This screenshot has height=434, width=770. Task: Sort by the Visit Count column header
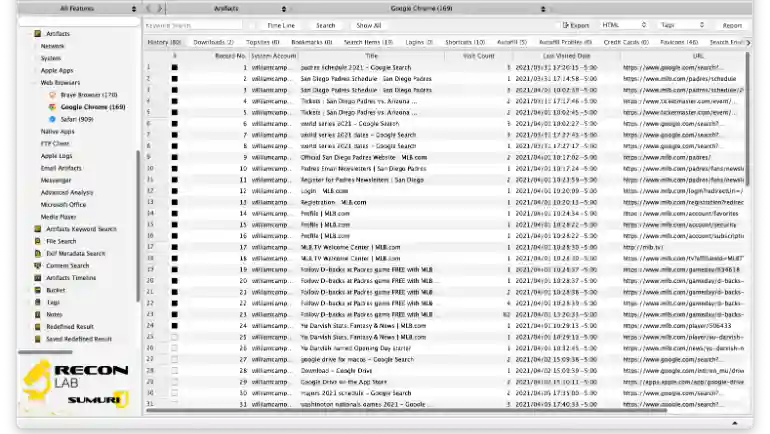point(478,56)
